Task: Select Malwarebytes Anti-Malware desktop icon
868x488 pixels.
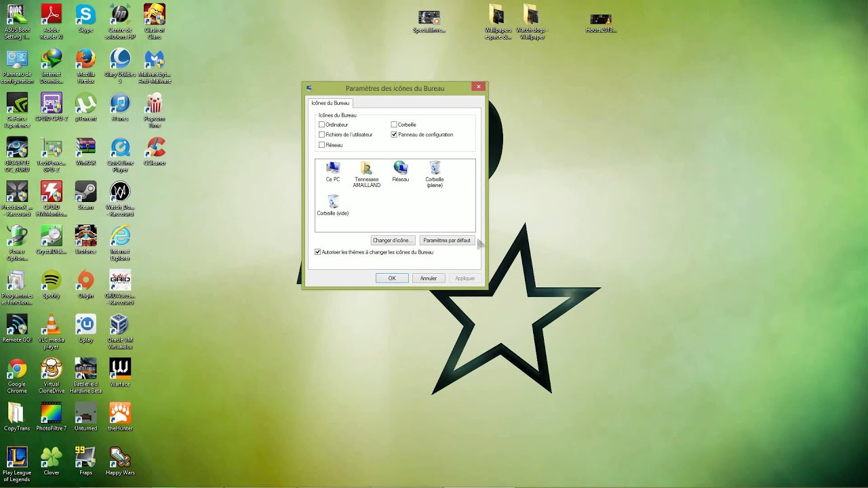Action: [x=154, y=66]
